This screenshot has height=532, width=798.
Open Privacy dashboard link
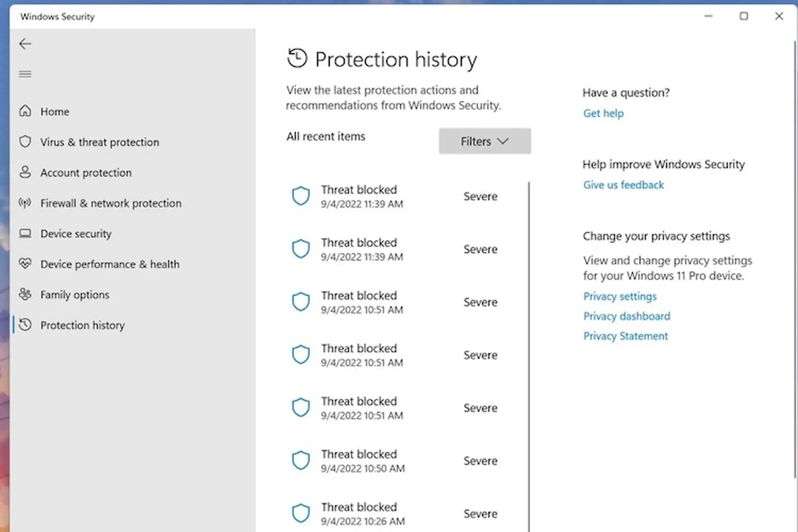[627, 316]
